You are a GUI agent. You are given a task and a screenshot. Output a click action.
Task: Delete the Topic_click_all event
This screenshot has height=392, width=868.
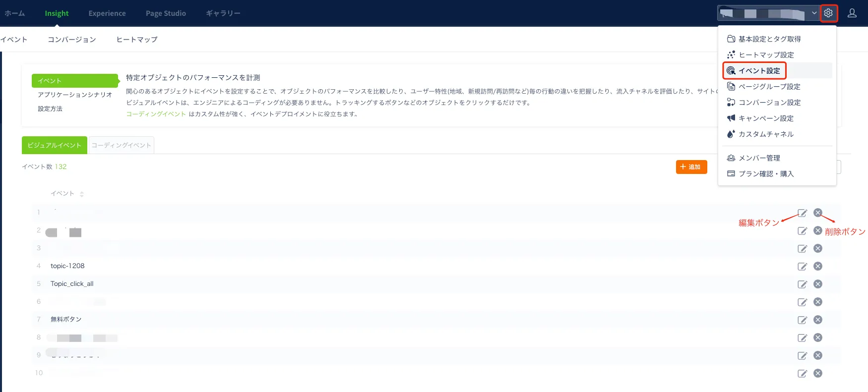click(818, 284)
